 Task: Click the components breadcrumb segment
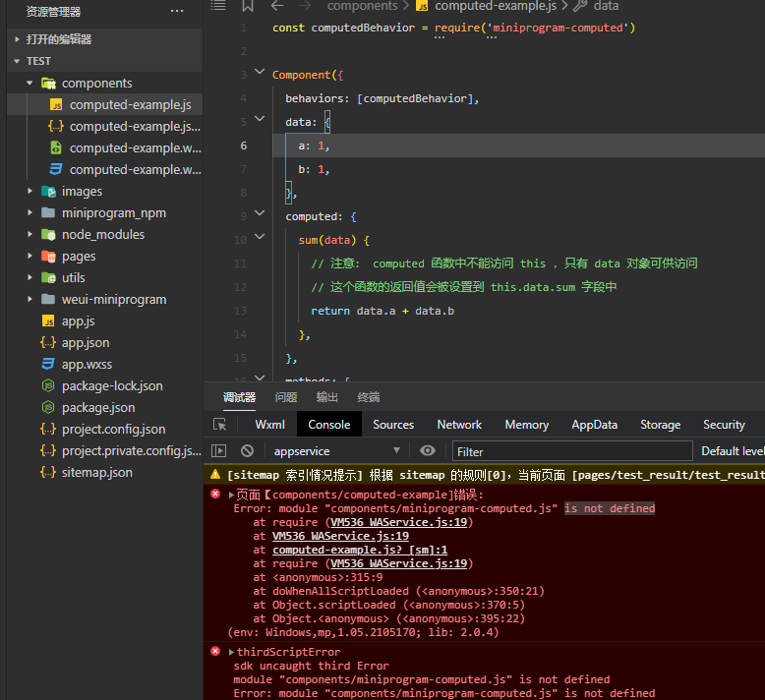pos(363,6)
